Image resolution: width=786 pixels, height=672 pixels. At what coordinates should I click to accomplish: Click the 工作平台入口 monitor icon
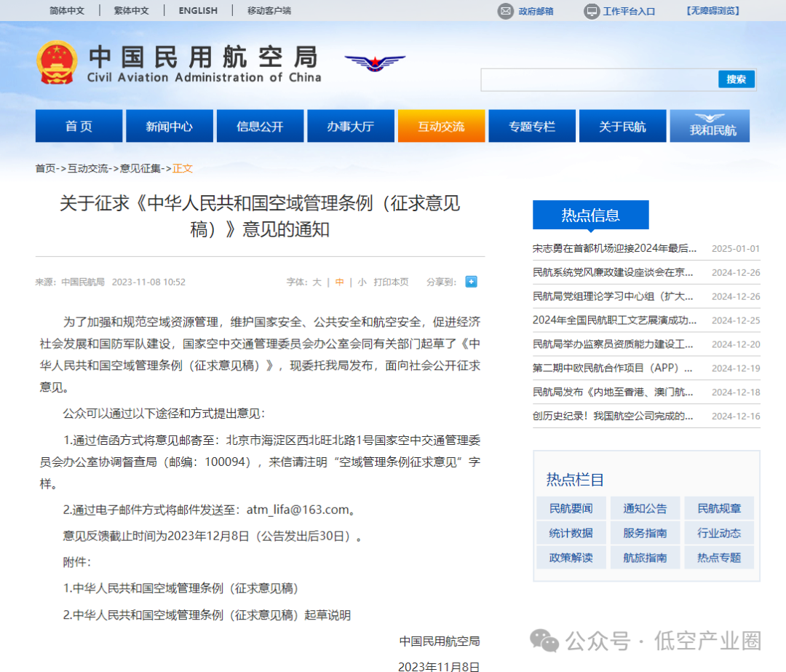coord(592,11)
